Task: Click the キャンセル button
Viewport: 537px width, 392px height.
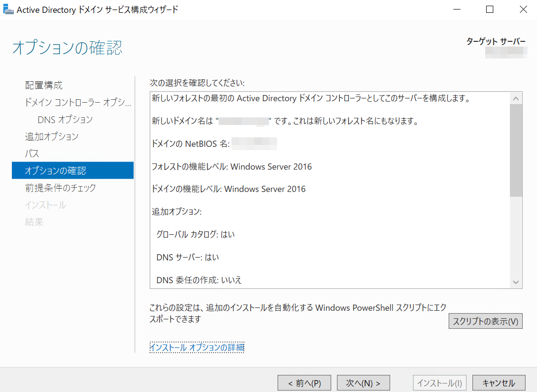Action: click(499, 383)
